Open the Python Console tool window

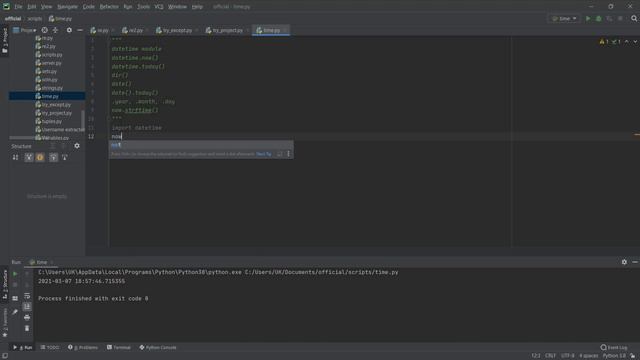click(158, 347)
